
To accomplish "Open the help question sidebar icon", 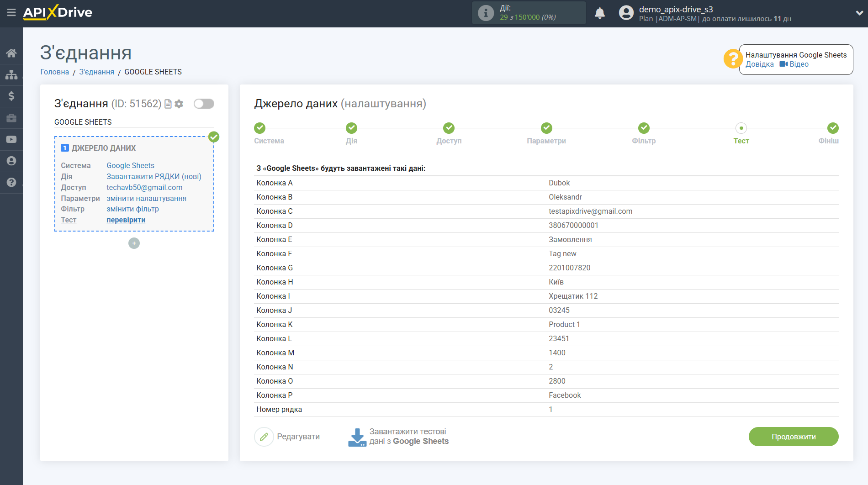I will [x=11, y=182].
